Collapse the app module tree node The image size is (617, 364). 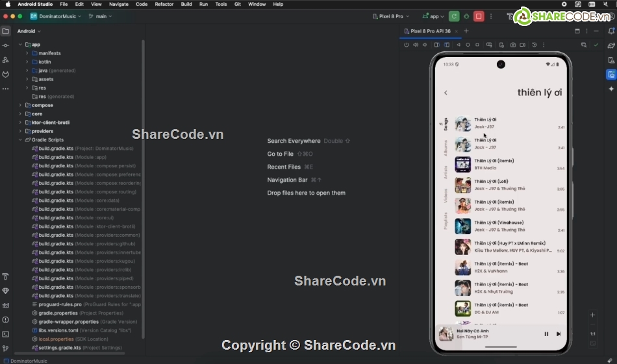click(x=21, y=44)
